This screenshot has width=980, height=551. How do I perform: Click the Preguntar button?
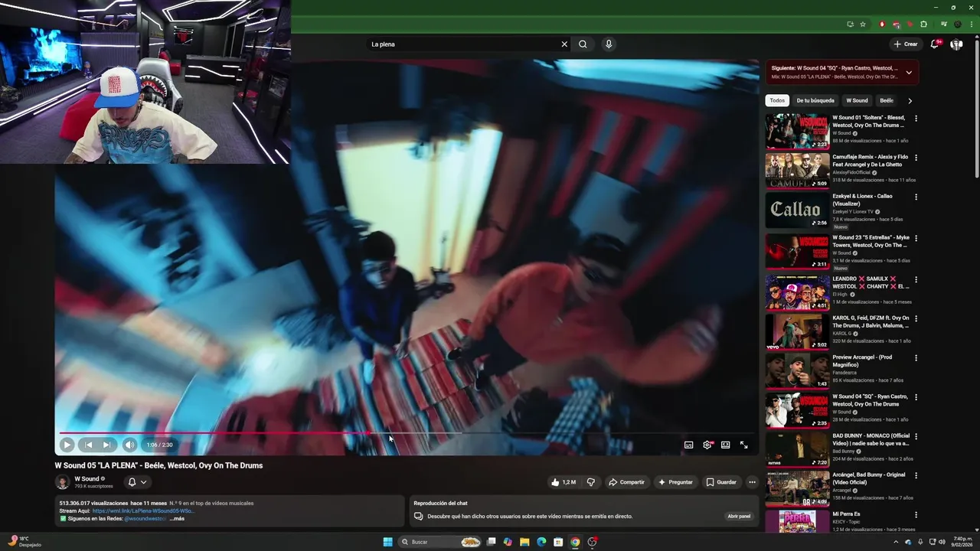pos(675,482)
